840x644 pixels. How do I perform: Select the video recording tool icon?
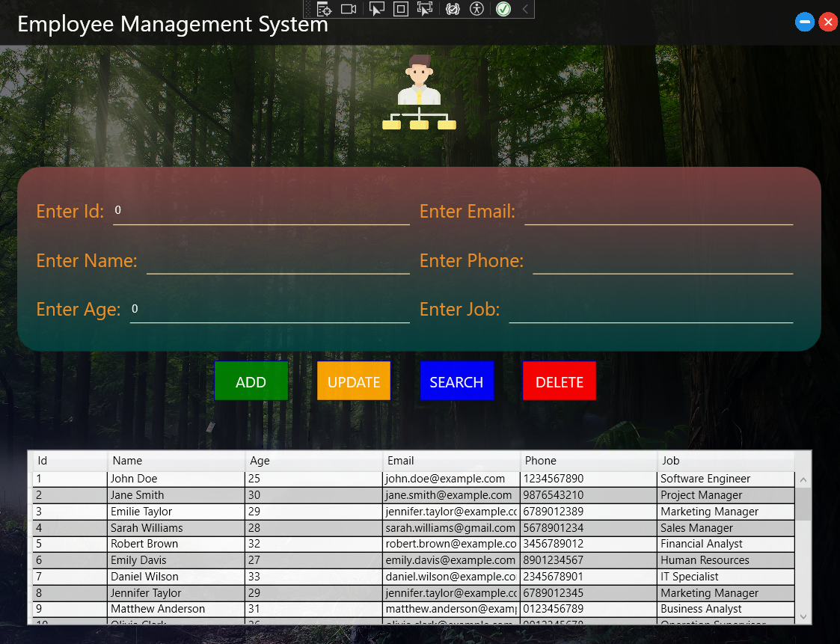point(348,8)
